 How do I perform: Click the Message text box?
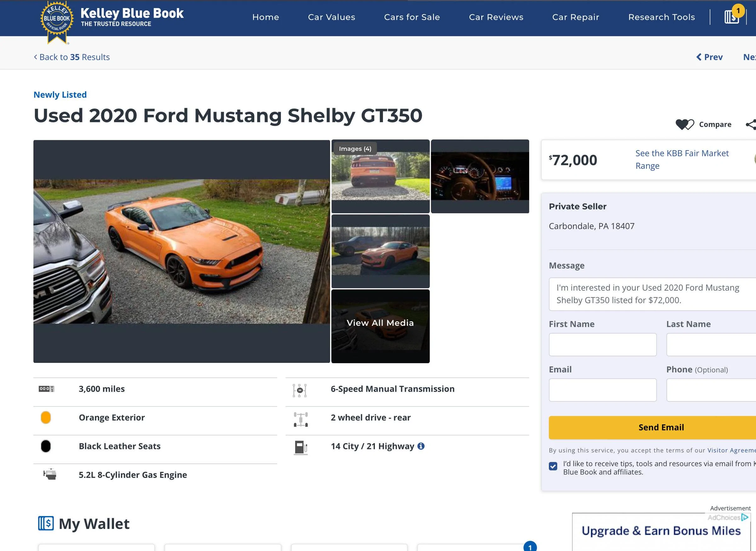point(652,294)
